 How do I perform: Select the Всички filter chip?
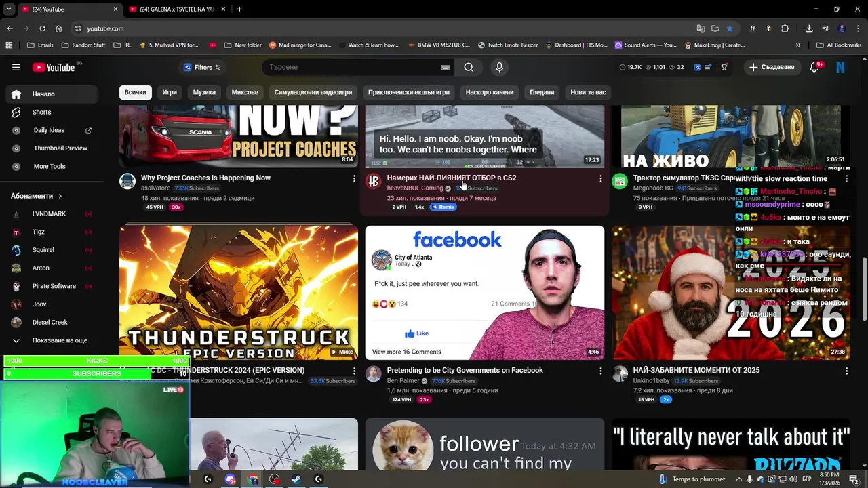point(135,92)
